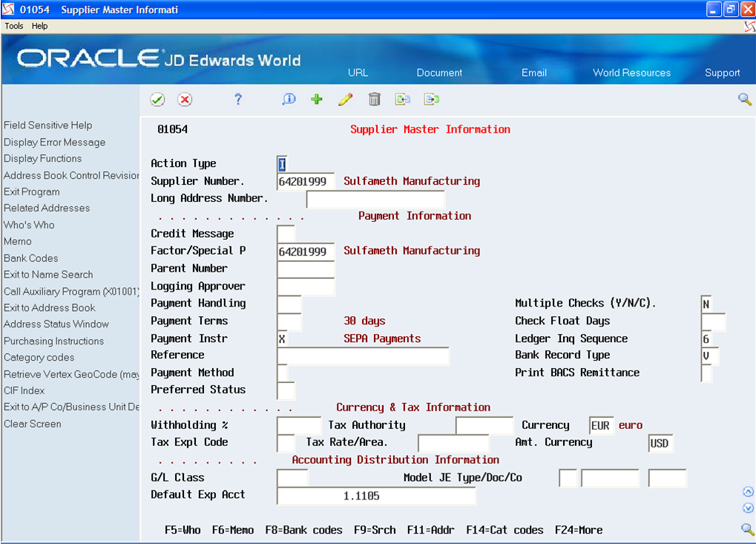Select Retrieve Vertex GeoCode option
756x544 pixels.
coord(71,375)
